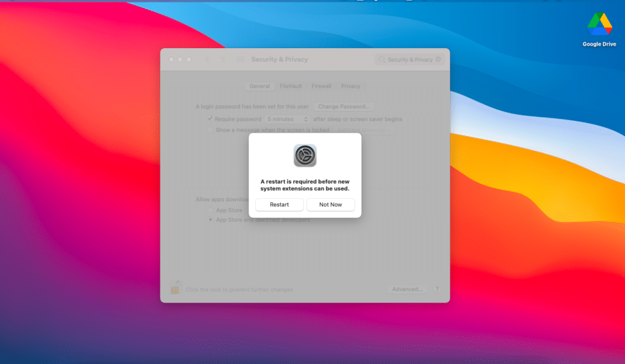Enable Show a message when screen is locked
The image size is (625, 364).
(210, 130)
